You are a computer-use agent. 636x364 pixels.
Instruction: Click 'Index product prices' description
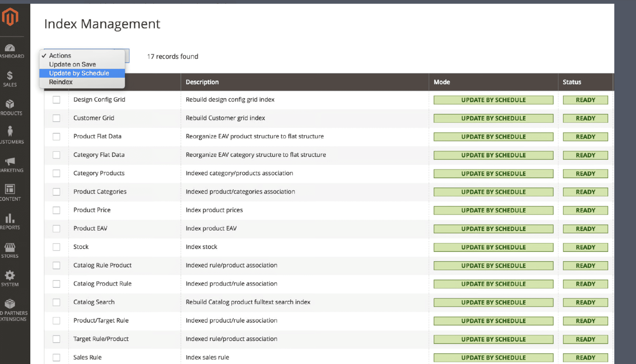[x=214, y=210]
